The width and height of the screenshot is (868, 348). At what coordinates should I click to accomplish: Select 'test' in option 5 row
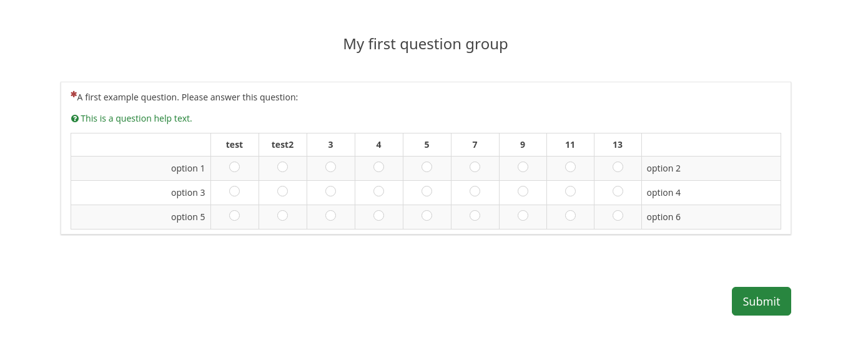(x=234, y=215)
